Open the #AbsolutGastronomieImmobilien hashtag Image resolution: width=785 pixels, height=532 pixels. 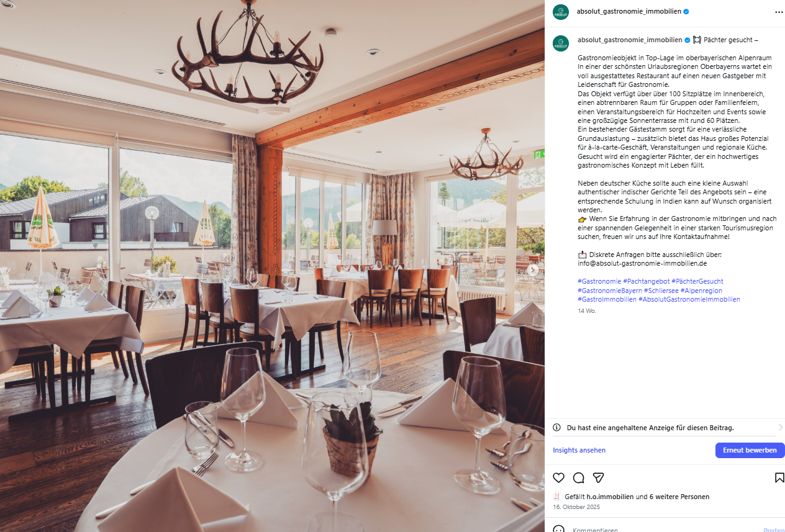pyautogui.click(x=689, y=299)
